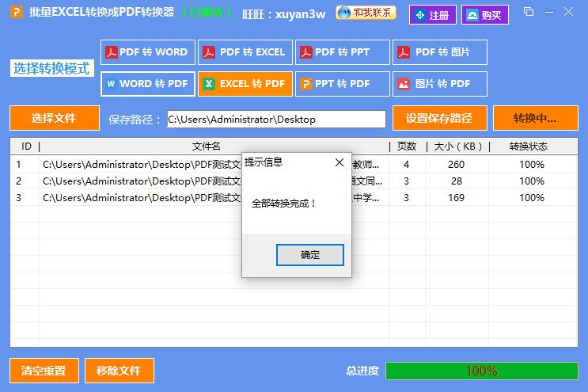The height and width of the screenshot is (392, 588).
Task: Close the 提示信息 dialog with X
Action: tap(340, 162)
